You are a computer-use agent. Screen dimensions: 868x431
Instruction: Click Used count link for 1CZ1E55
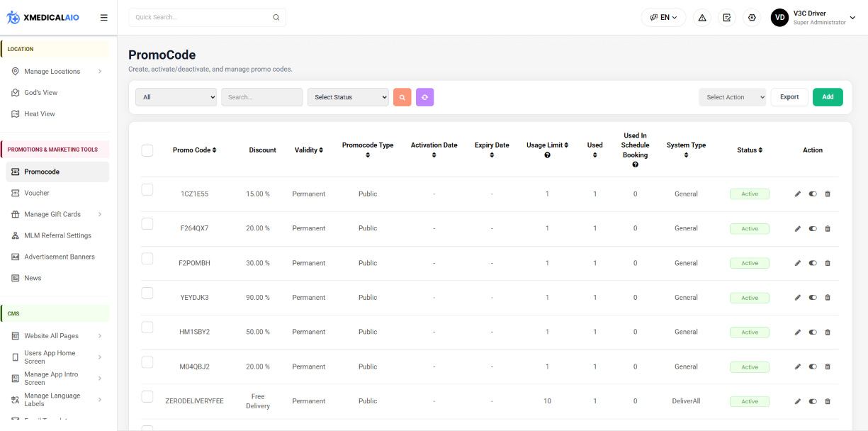point(594,194)
